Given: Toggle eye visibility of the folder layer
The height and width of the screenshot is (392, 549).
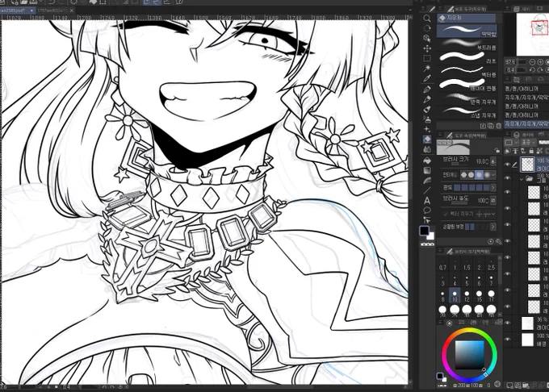Looking at the screenshot, I should (507, 178).
